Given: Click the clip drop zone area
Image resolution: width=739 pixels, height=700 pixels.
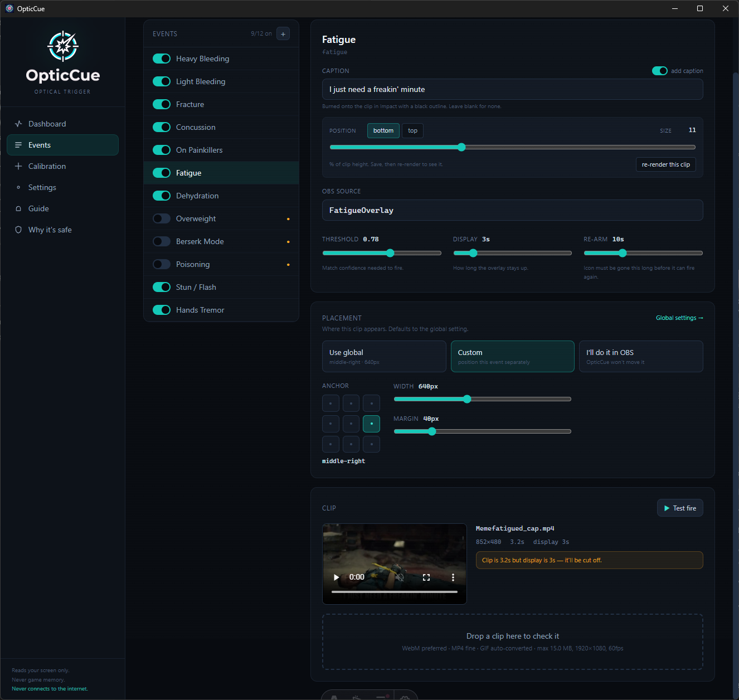Looking at the screenshot, I should (x=512, y=642).
